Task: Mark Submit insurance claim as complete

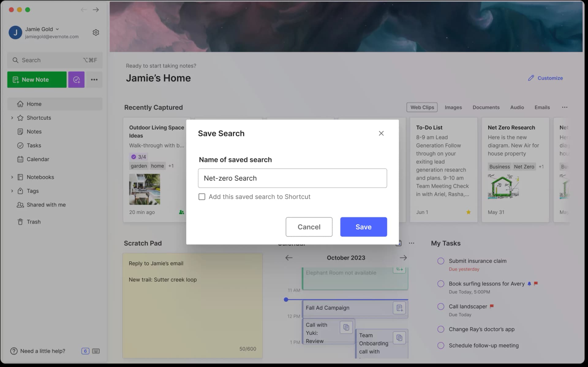Action: (441, 261)
